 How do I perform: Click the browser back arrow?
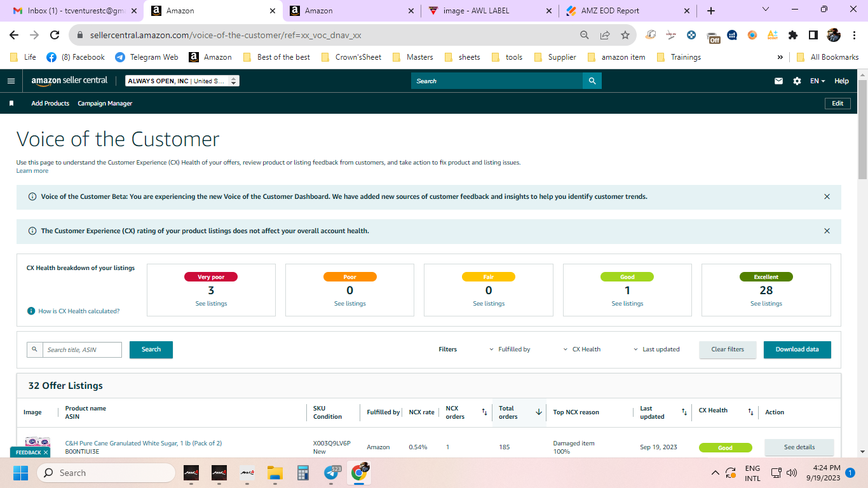pyautogui.click(x=14, y=35)
